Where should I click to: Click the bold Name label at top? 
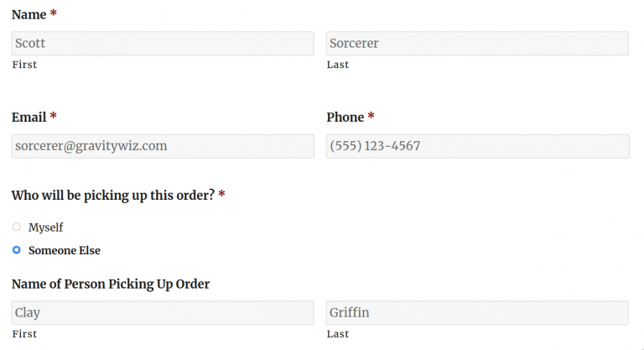[x=29, y=15]
